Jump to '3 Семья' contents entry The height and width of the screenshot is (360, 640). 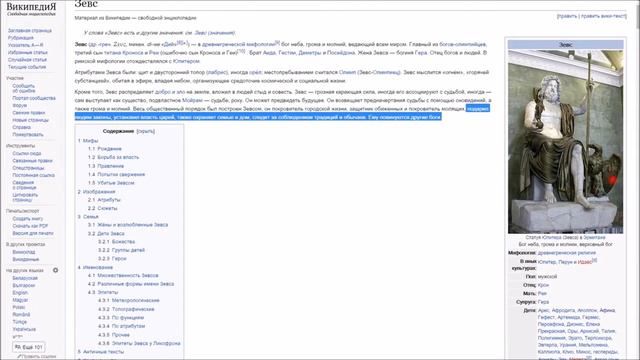coord(88,217)
